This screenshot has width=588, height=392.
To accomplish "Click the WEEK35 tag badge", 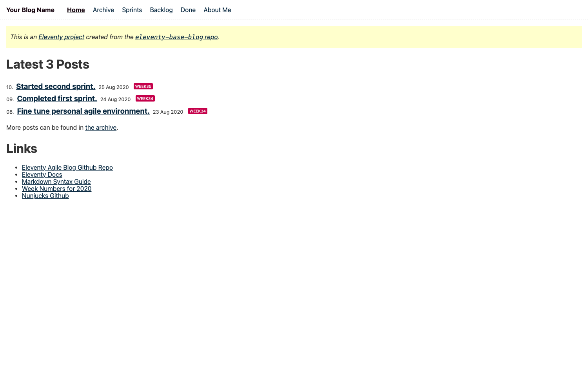I will coord(143,86).
